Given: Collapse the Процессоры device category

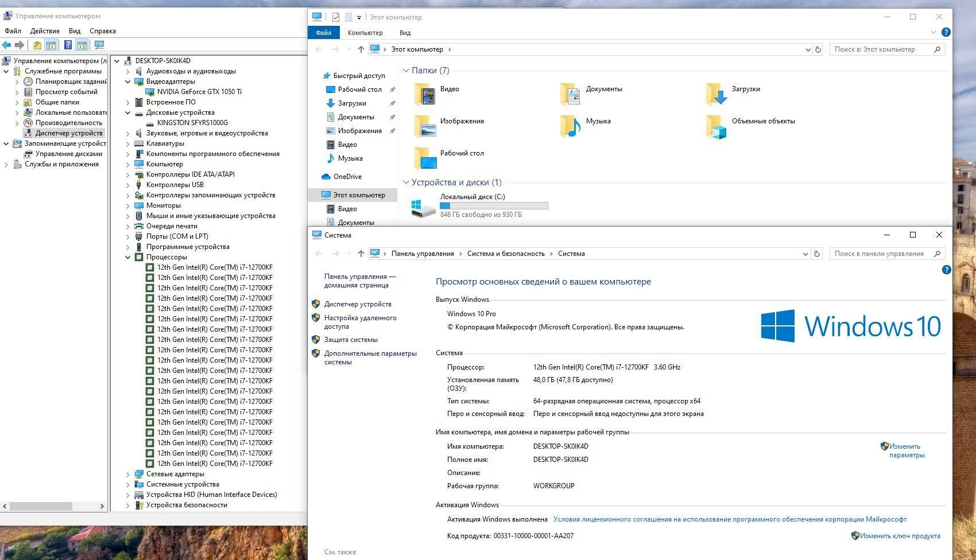Looking at the screenshot, I should click(x=128, y=257).
